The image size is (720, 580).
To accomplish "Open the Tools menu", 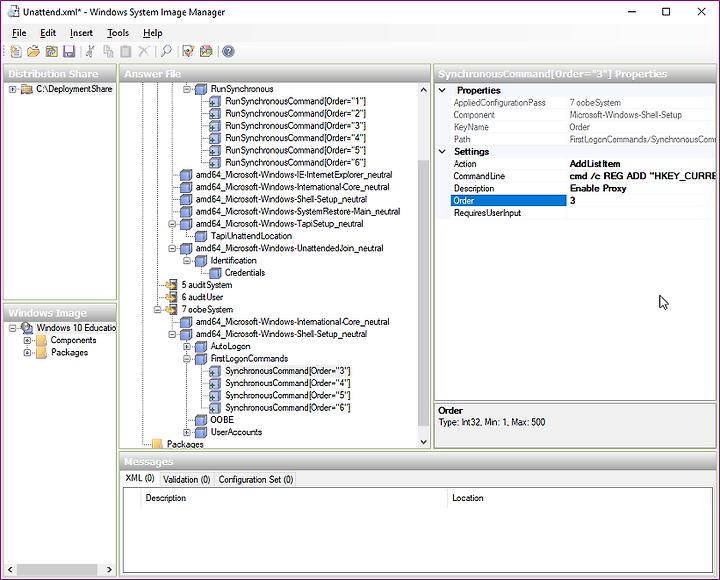I will pyautogui.click(x=118, y=33).
